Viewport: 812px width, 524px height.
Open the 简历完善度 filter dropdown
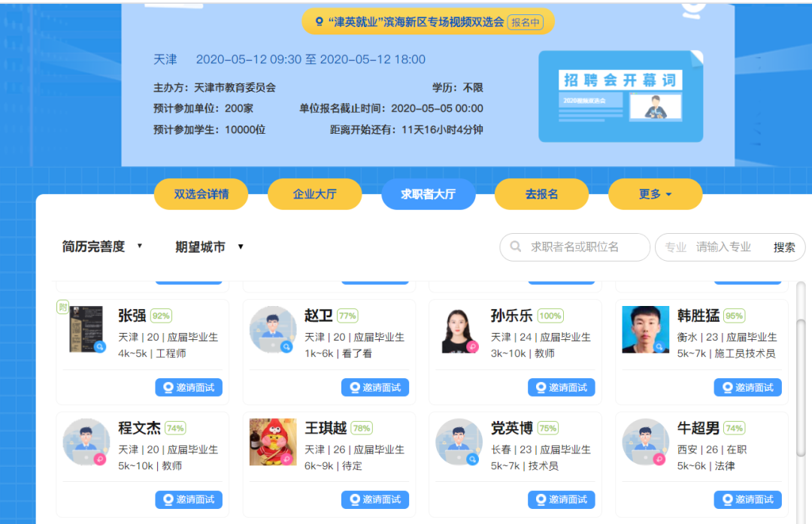click(102, 247)
